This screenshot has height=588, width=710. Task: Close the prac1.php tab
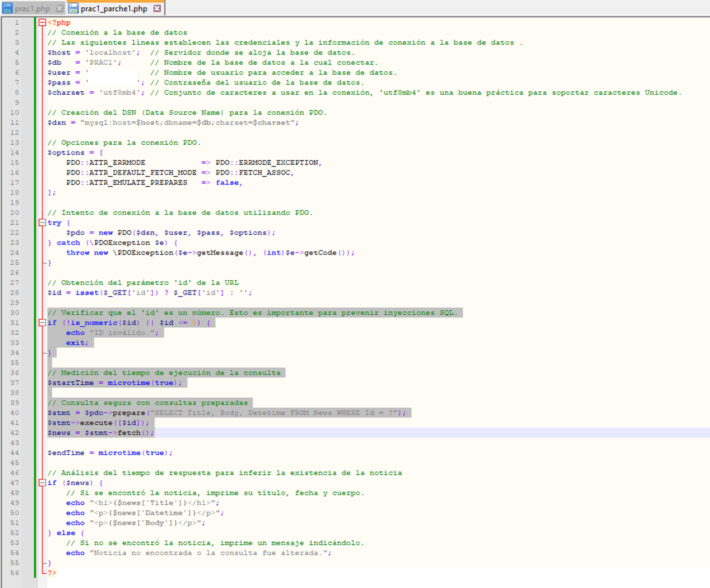coord(60,9)
